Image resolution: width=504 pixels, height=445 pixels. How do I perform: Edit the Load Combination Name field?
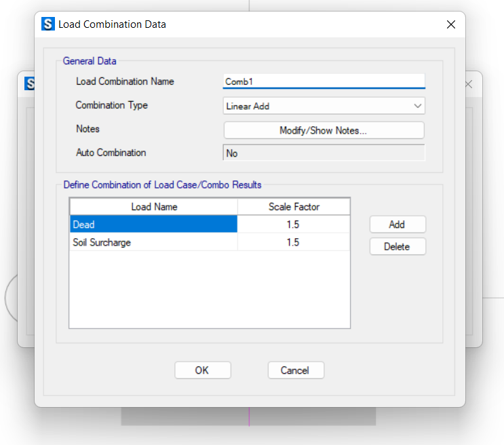click(x=324, y=81)
